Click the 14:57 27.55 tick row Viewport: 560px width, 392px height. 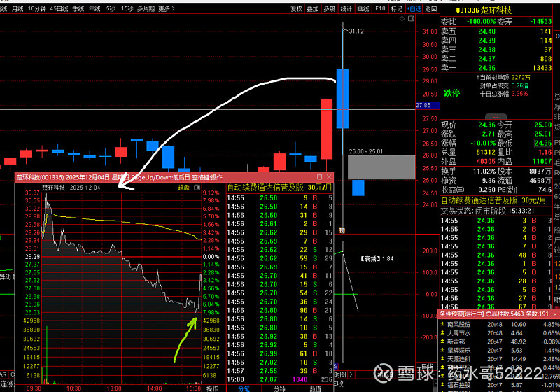(x=279, y=371)
